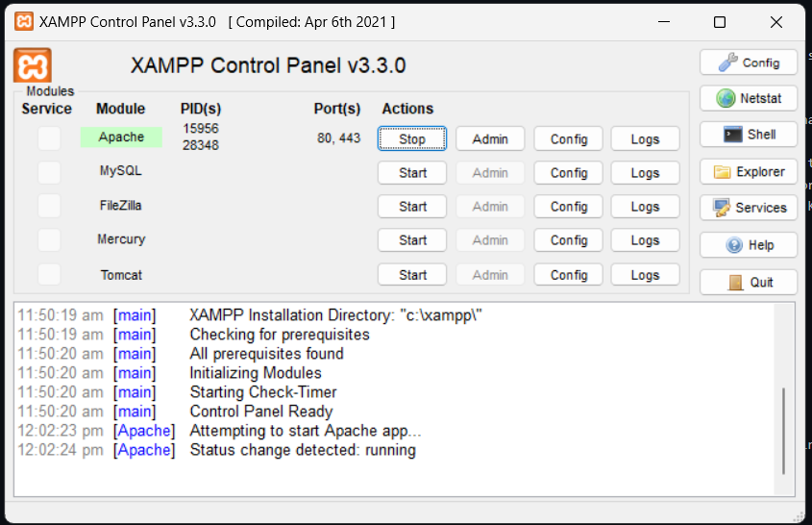
Task: Click log line 'Initializing Modules'
Action: 256,373
